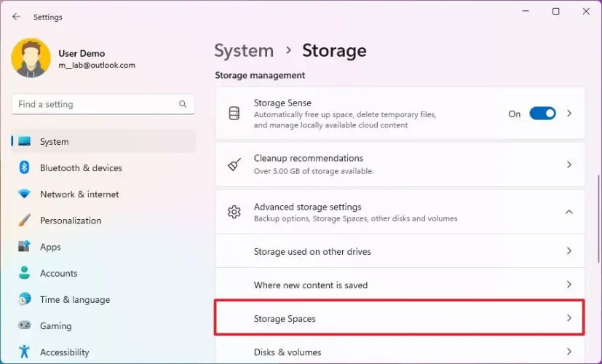Screen dimensions: 602x364
Task: Click the back arrow in Settings
Action: (16, 17)
